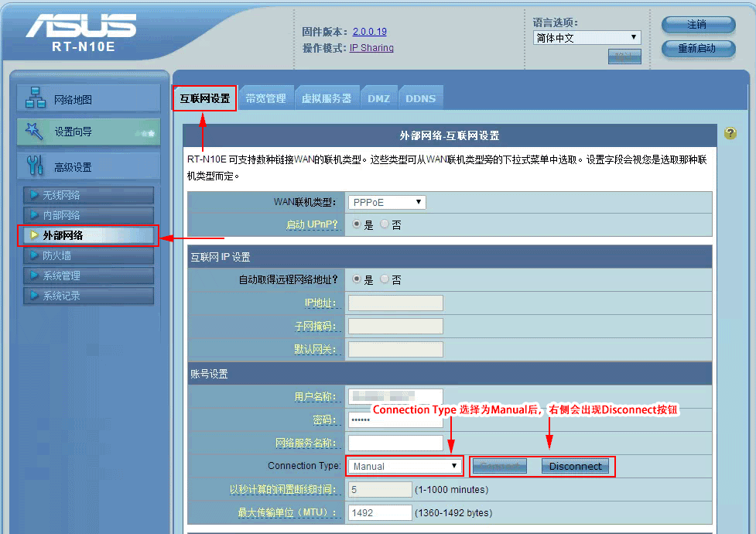Click arrow icon beside 防火墙

pyautogui.click(x=34, y=255)
